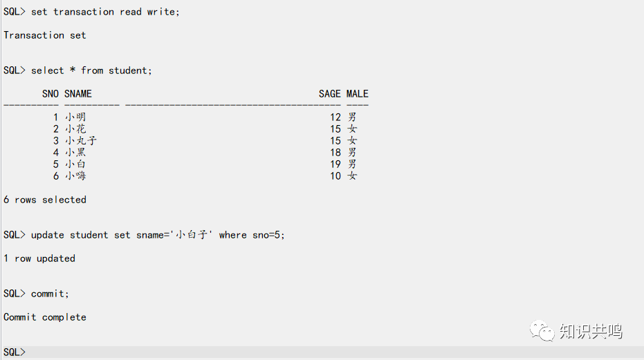Click the 知识共鸣 watermark text

pos(591,331)
